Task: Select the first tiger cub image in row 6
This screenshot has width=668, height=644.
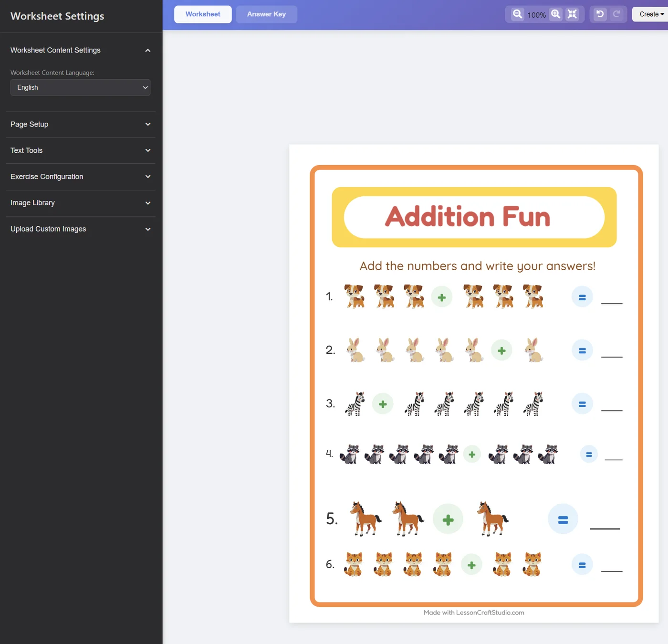Action: click(354, 564)
